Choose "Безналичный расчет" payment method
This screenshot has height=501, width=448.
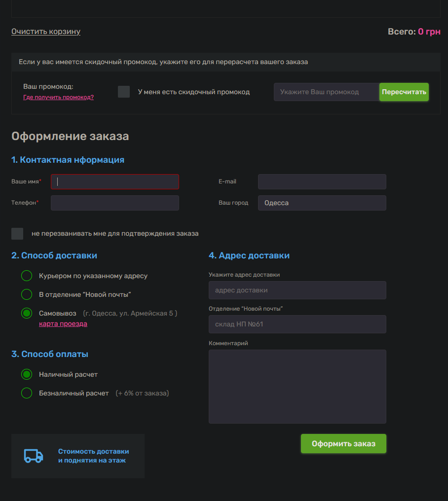(x=27, y=393)
